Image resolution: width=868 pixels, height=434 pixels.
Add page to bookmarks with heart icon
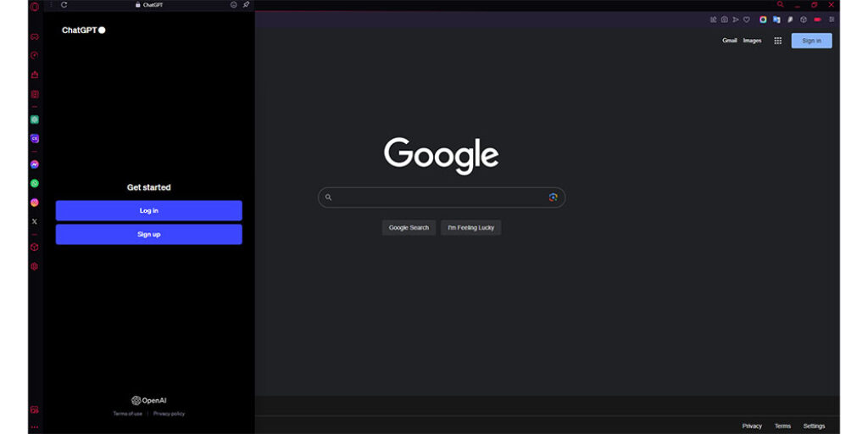[746, 19]
